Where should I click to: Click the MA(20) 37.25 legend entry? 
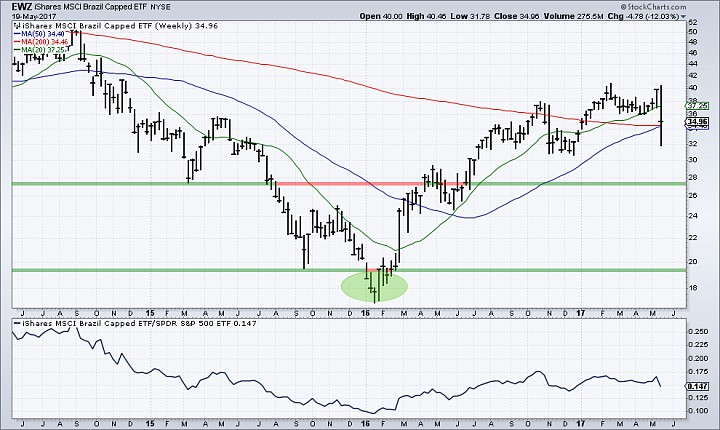pos(40,49)
